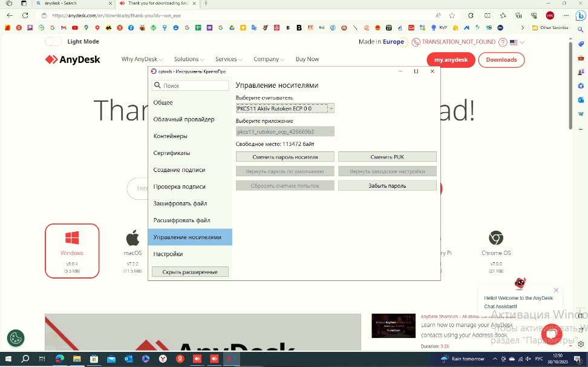
Task: Expand the Services menu
Action: (x=229, y=59)
